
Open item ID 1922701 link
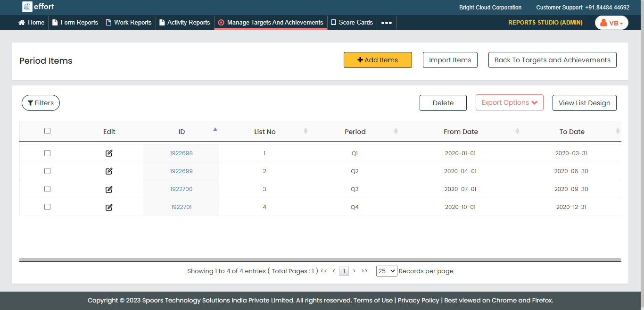182,207
